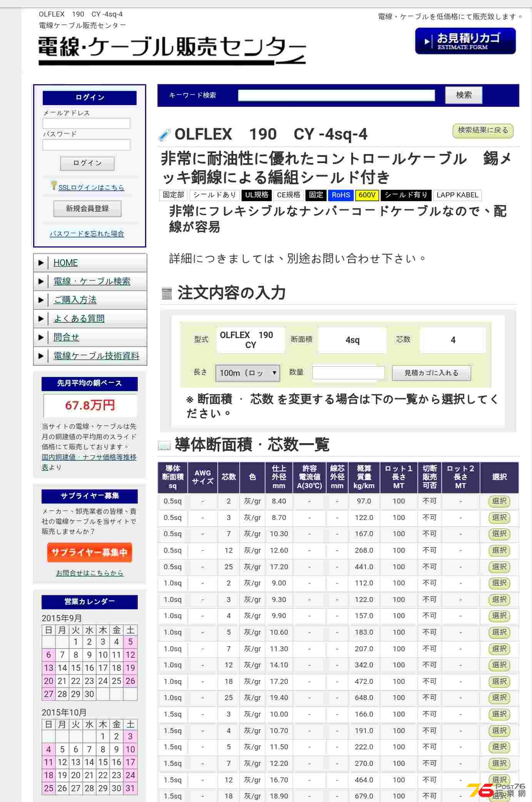This screenshot has height=802, width=532.
Task: Click 検索結果に戻る button
Action: (x=483, y=130)
